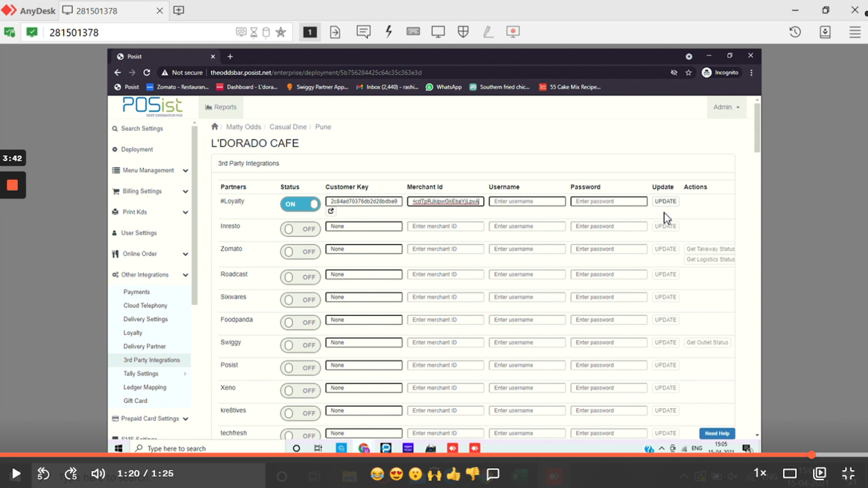Click the laughing emoji reaction
Screen dimensions: 868x488
pyautogui.click(x=377, y=474)
